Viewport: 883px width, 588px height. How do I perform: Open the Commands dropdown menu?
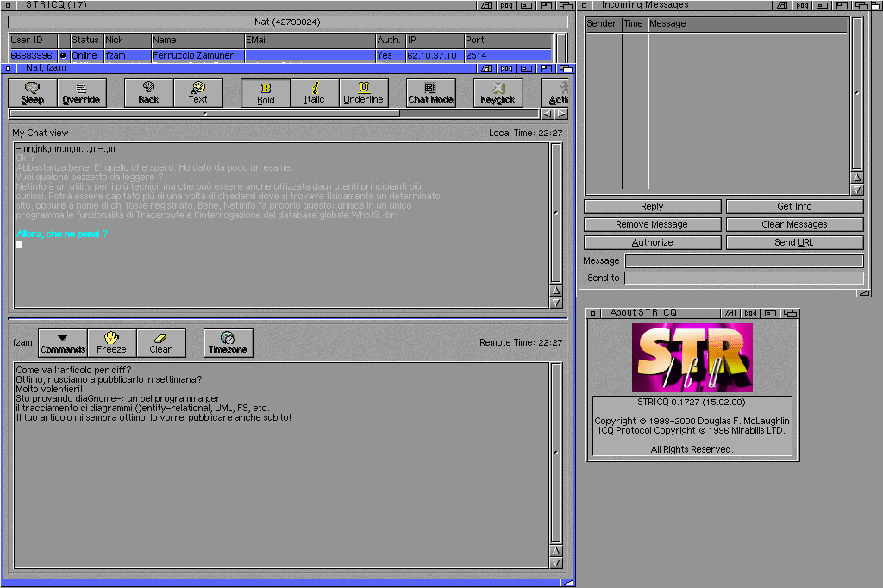coord(62,342)
